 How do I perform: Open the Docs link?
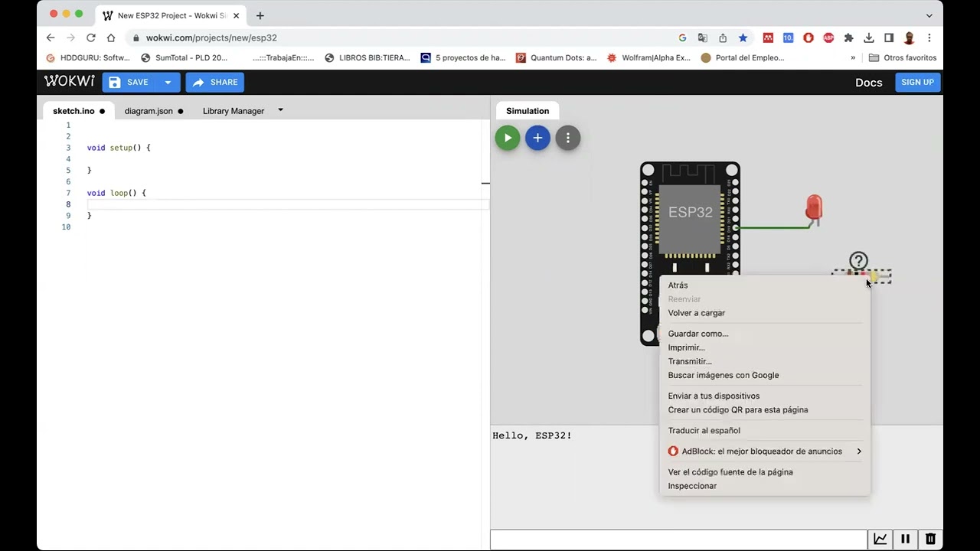coord(868,83)
